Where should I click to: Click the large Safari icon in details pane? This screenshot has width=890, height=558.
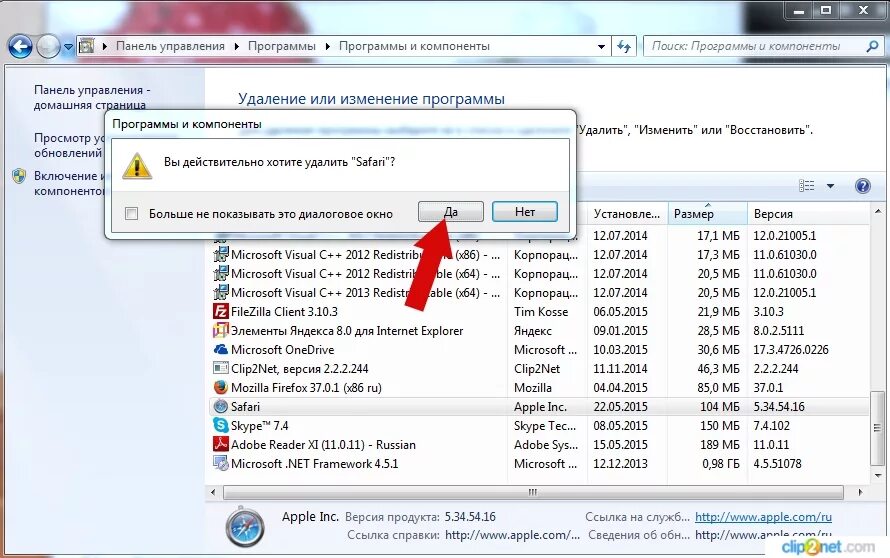[x=245, y=526]
